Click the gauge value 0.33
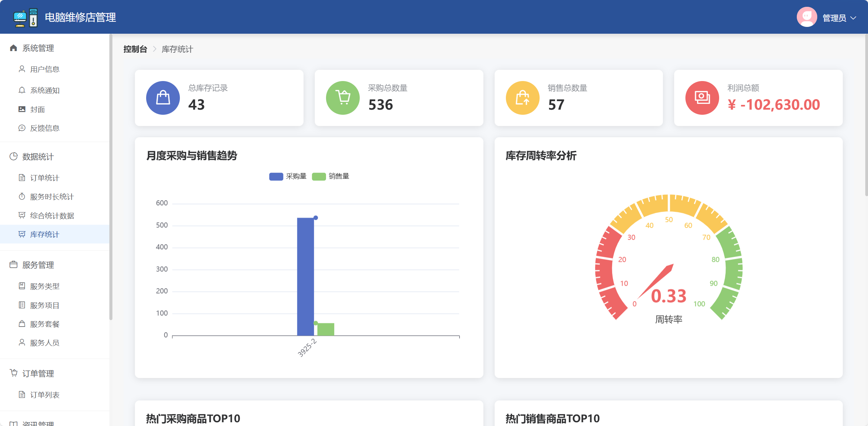The height and width of the screenshot is (426, 868). 669,296
